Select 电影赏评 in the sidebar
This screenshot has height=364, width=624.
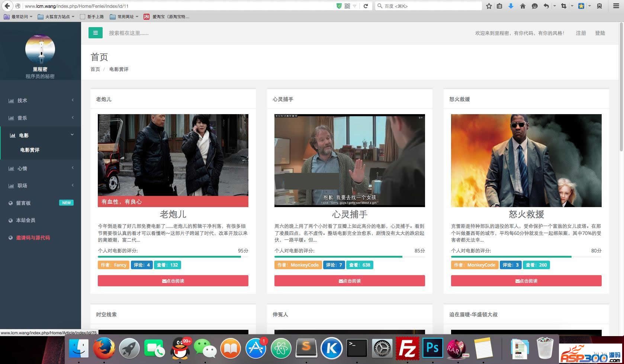pyautogui.click(x=30, y=150)
